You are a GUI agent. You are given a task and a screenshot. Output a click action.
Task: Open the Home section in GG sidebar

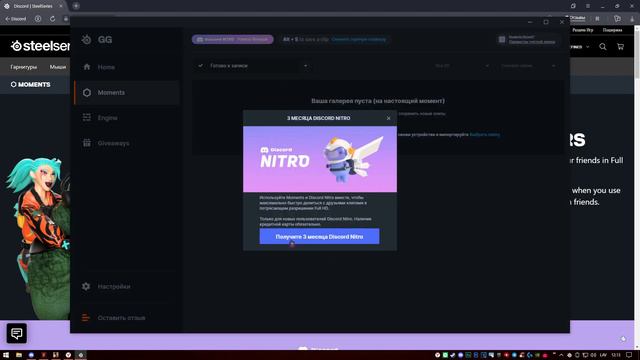pyautogui.click(x=127, y=67)
